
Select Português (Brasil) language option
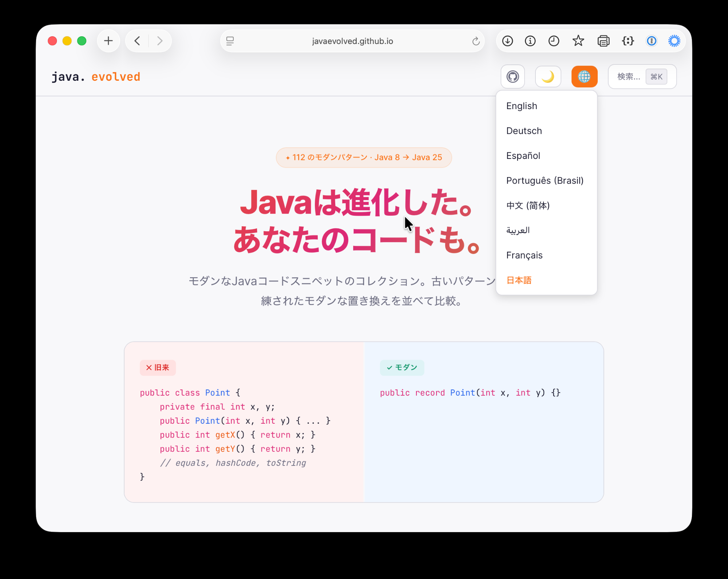tap(545, 181)
